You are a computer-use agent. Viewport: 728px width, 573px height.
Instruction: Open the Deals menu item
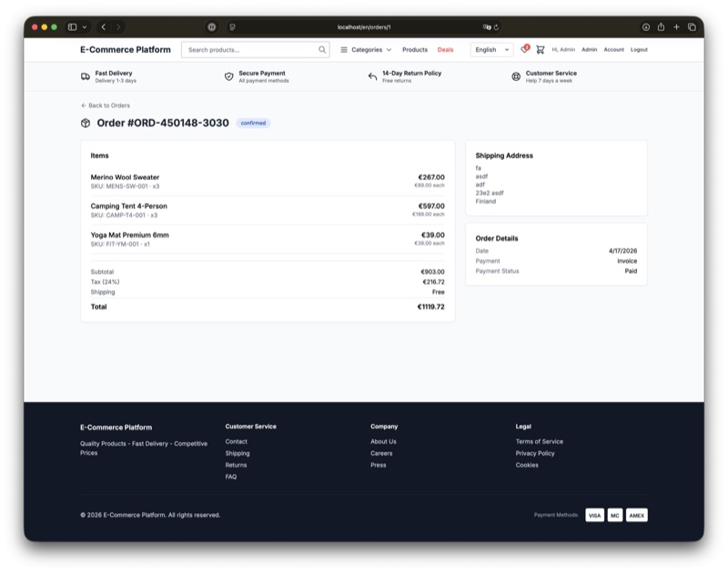445,50
